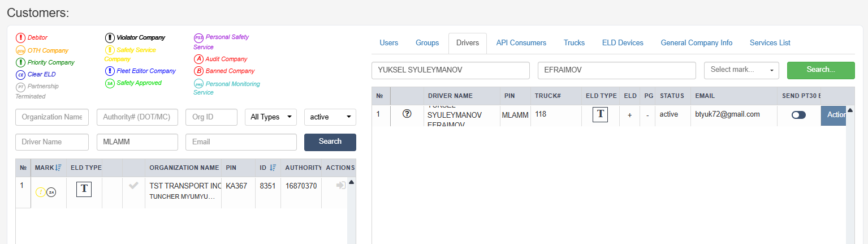Click the Debitor legend mark icon
The height and width of the screenshot is (244, 868).
pos(21,37)
